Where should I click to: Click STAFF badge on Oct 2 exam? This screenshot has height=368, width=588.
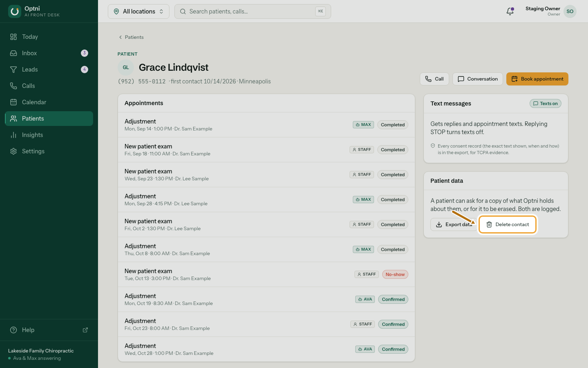pyautogui.click(x=362, y=224)
